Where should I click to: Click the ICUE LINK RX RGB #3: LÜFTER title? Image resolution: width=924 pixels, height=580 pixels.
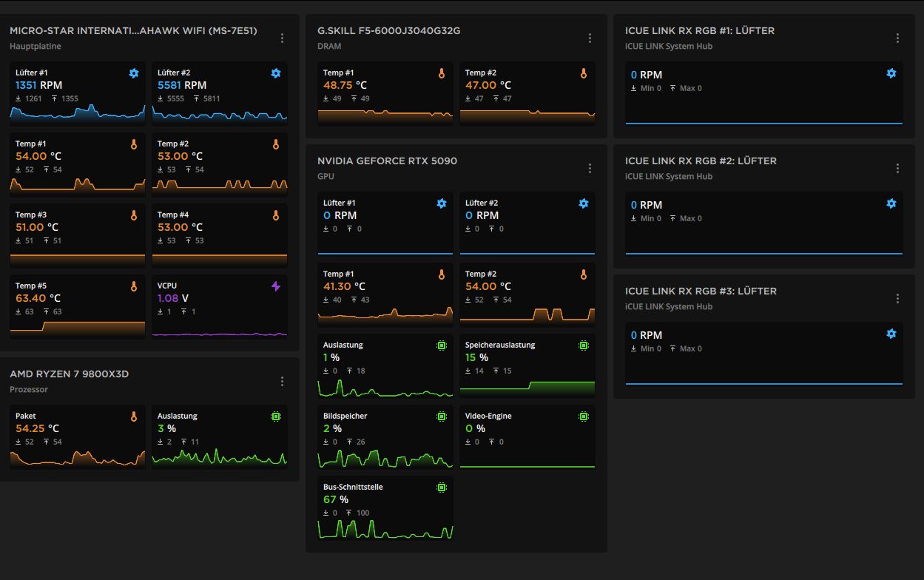(x=701, y=291)
